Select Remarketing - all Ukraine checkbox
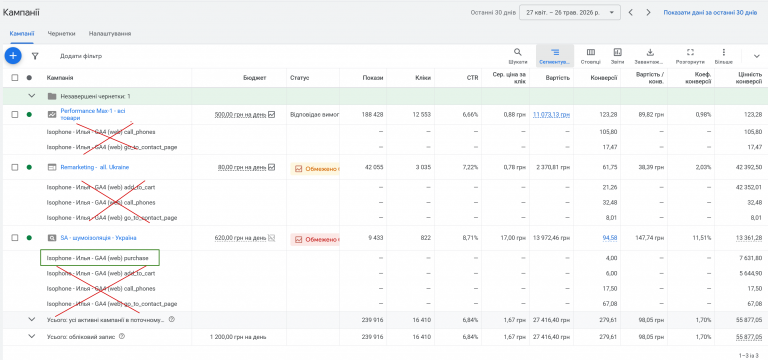 pos(15,168)
